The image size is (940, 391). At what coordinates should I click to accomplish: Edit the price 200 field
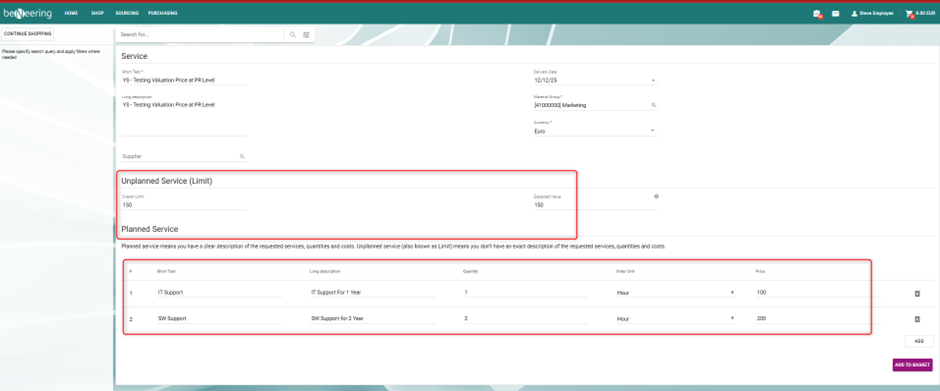click(818, 318)
